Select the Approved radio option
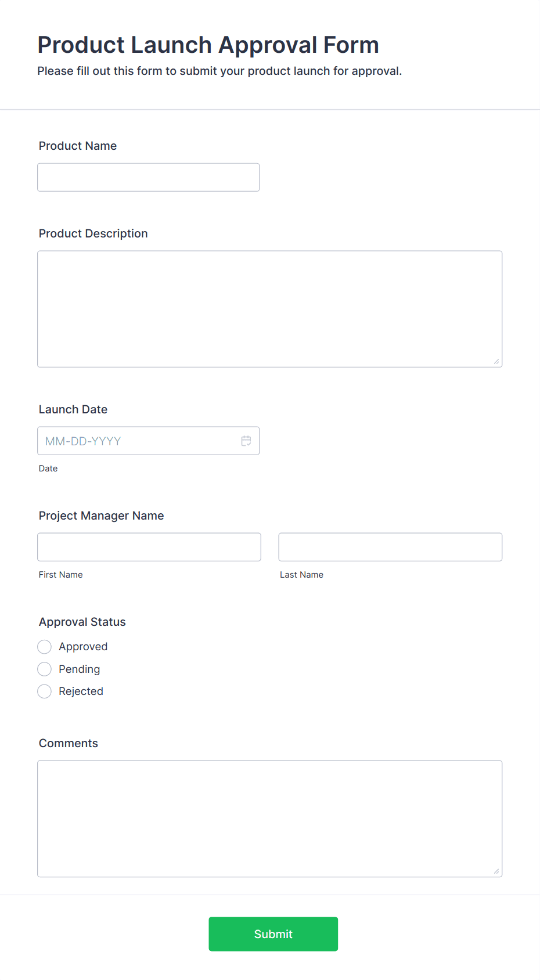This screenshot has height=980, width=540. pyautogui.click(x=44, y=647)
